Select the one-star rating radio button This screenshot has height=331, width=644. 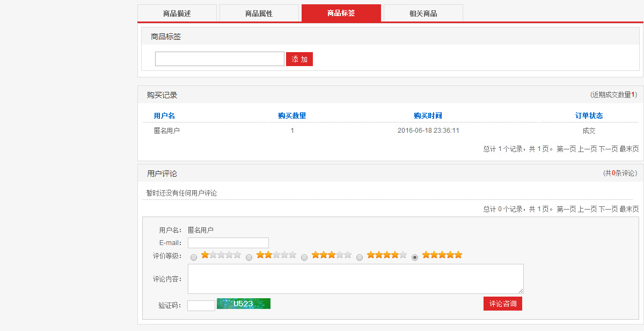[x=194, y=257]
